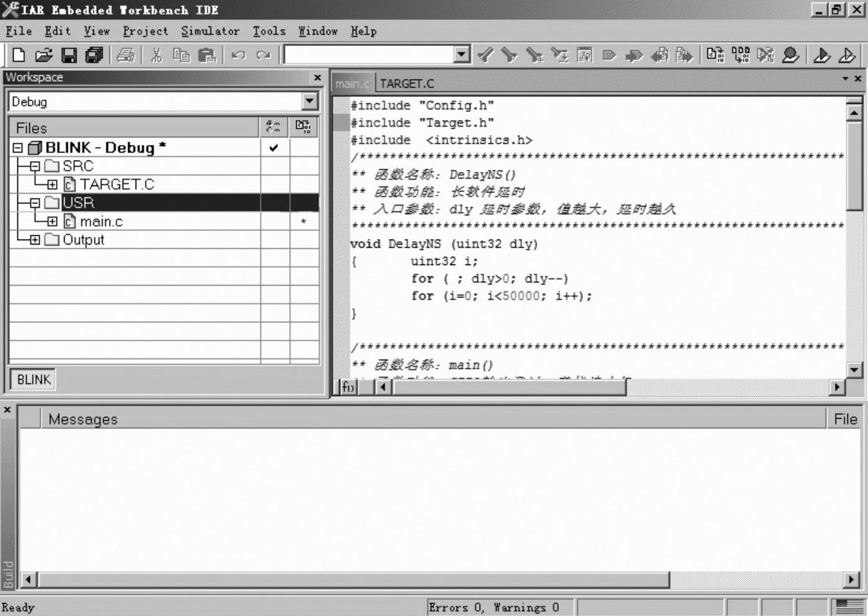Image resolution: width=868 pixels, height=616 pixels.
Task: Close the Workspace panel
Action: pos(317,77)
